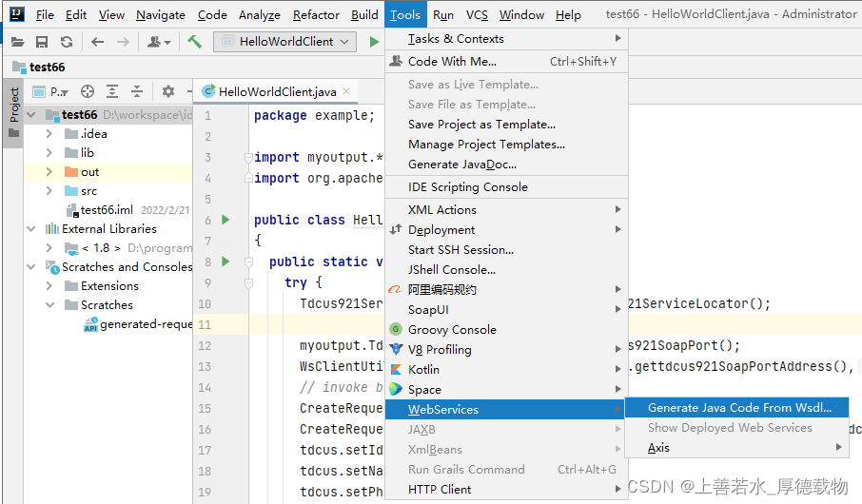Expand the JDK 1.8 library node
Image resolution: width=862 pixels, height=504 pixels.
click(x=49, y=248)
